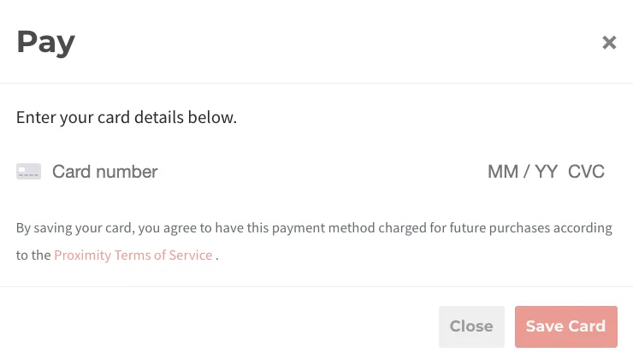
Task: Cancel by clicking Close in the footer
Action: (471, 326)
